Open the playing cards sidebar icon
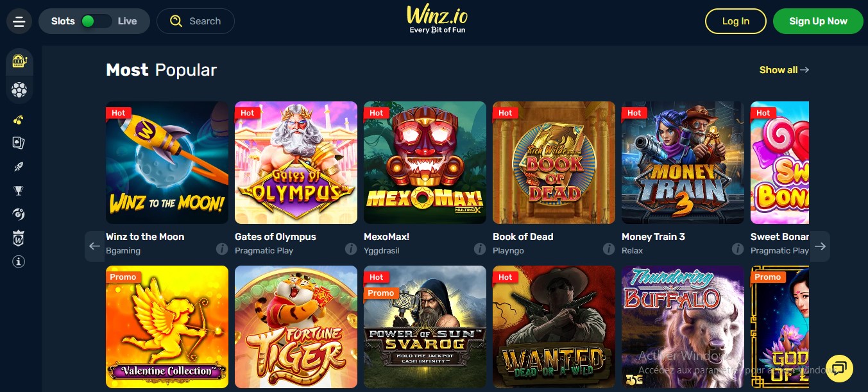868x392 pixels. click(19, 142)
